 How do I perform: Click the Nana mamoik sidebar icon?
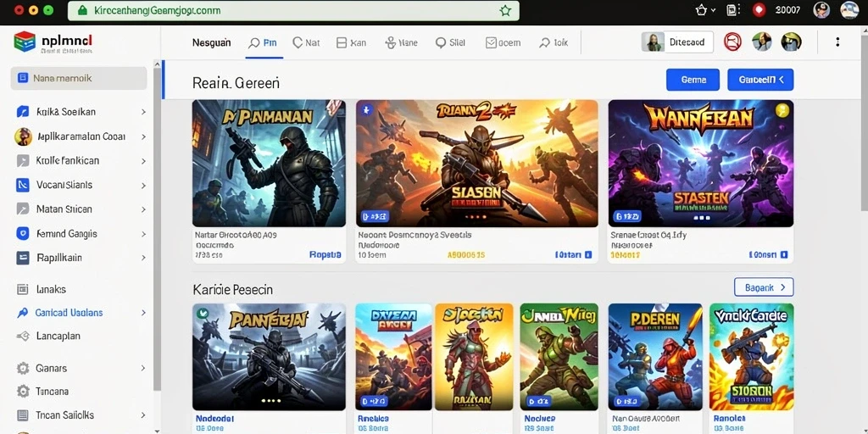click(23, 78)
